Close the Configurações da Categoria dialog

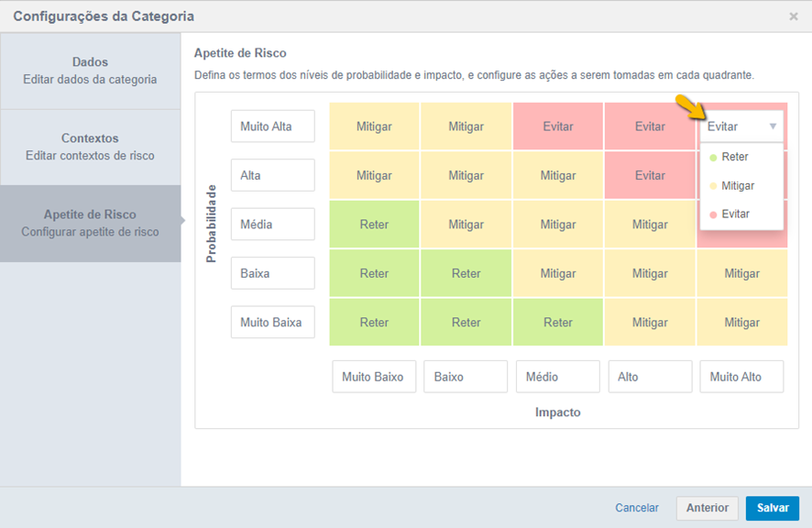tap(794, 16)
